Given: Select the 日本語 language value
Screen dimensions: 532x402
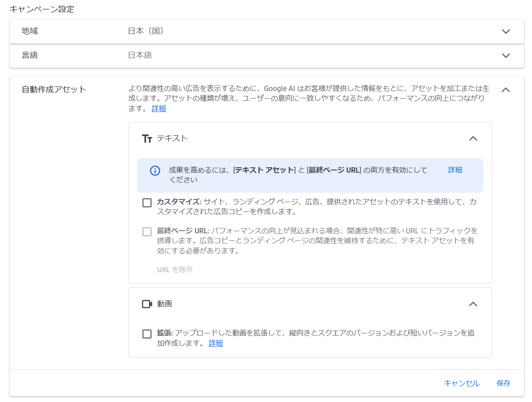Looking at the screenshot, I should (x=140, y=55).
